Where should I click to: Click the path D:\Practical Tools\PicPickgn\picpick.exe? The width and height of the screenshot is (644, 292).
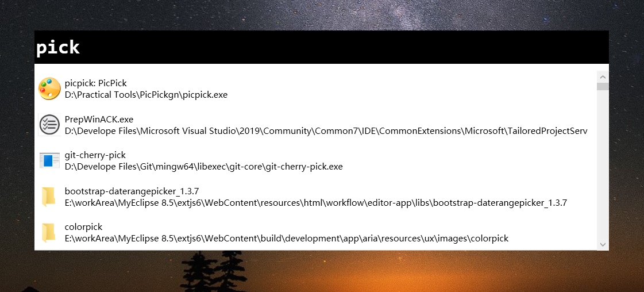146,95
